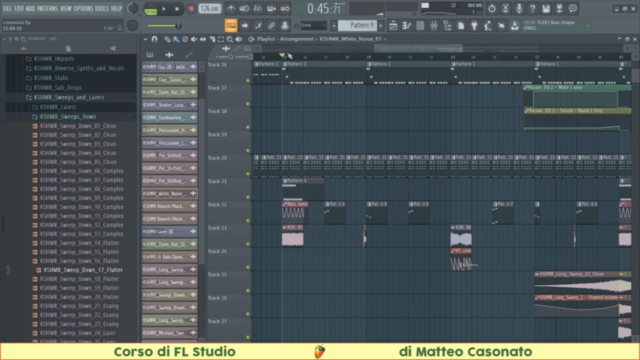Viewport: 640px width, 360px height.
Task: Open the TOOLS menu
Action: click(102, 9)
